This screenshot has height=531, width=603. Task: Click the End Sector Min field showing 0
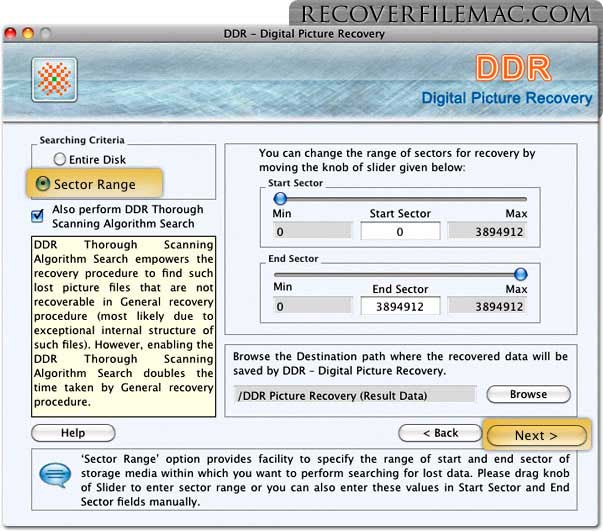coord(312,306)
